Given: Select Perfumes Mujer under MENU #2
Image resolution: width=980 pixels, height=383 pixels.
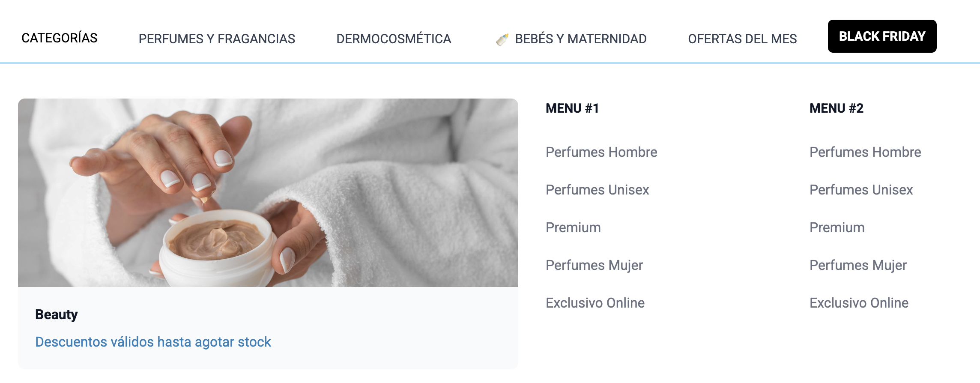Looking at the screenshot, I should (x=858, y=265).
